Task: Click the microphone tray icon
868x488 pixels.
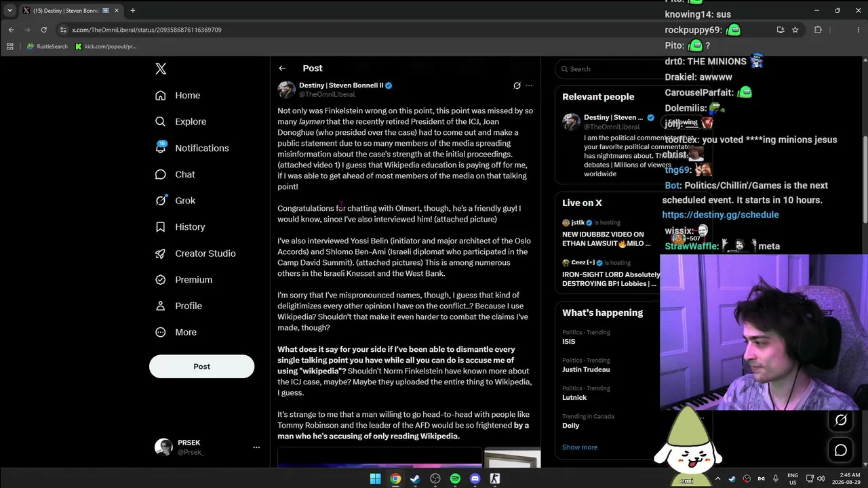Action: point(776,479)
